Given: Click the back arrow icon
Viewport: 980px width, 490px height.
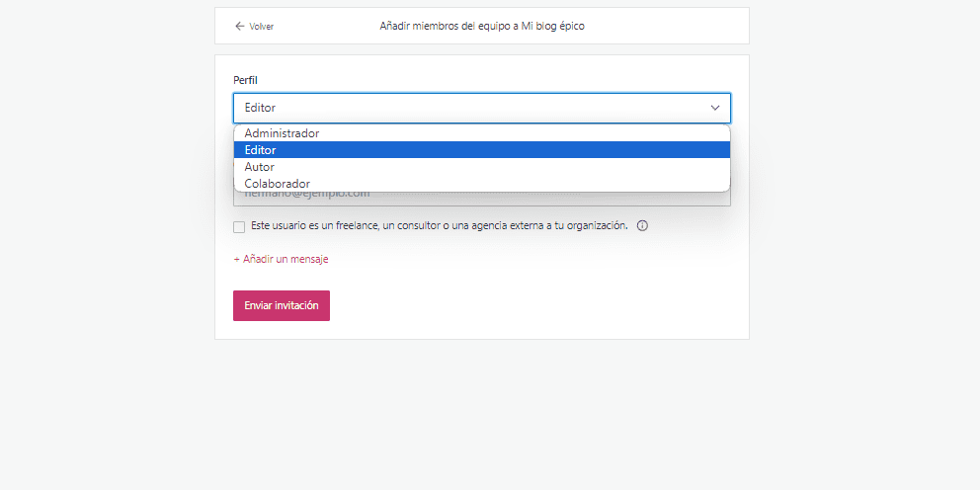Looking at the screenshot, I should (239, 27).
